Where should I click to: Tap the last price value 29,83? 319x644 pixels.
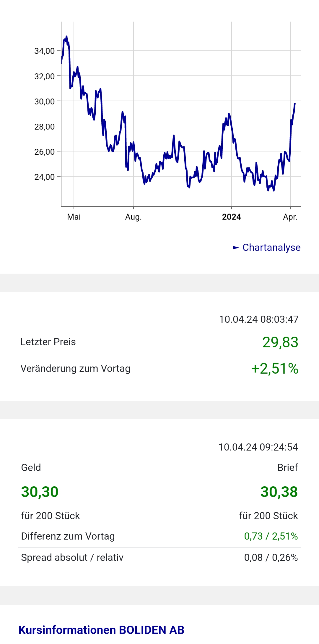click(x=280, y=342)
